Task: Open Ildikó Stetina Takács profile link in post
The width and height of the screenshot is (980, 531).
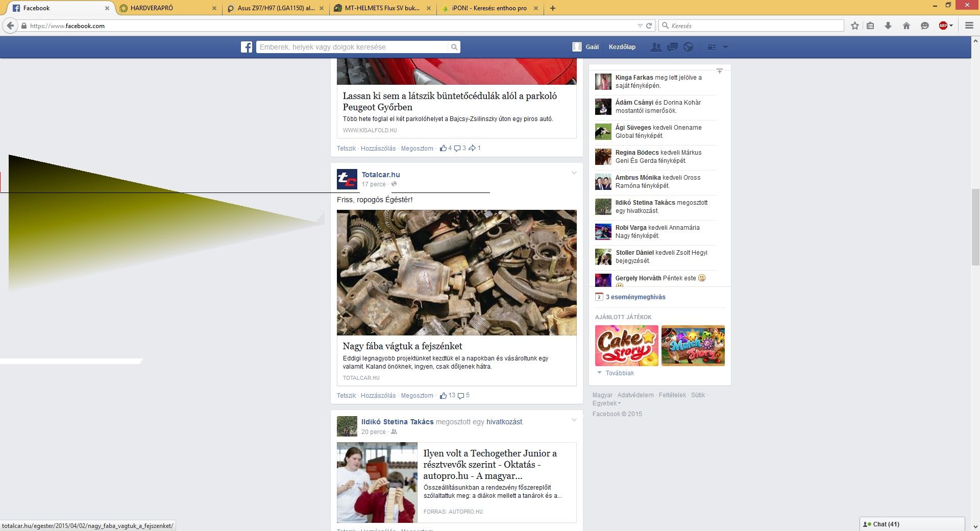Action: coord(398,422)
